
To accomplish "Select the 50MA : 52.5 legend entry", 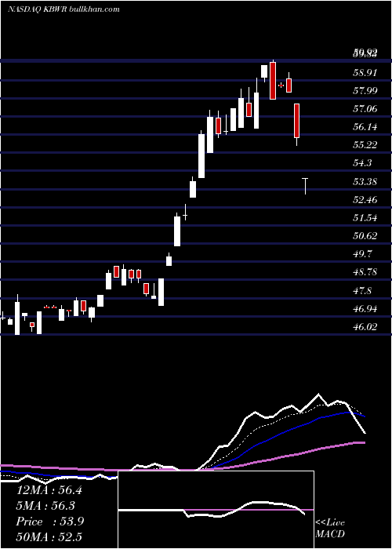I will pyautogui.click(x=49, y=537).
